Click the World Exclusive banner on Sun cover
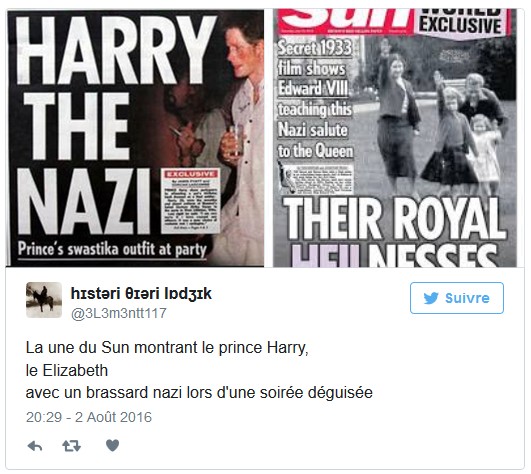 coord(463,22)
